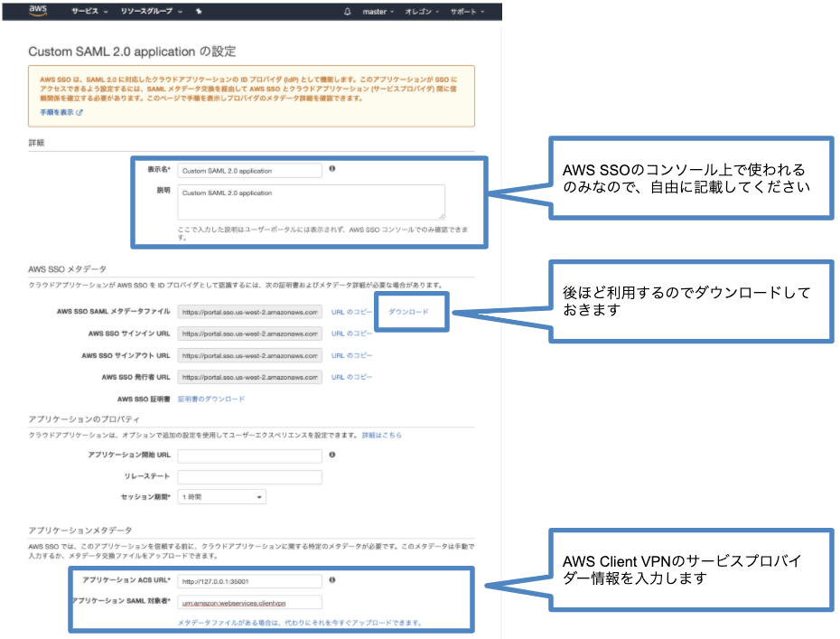This screenshot has height=639, width=840.
Task: Click the サインアウト URL field
Action: [249, 355]
